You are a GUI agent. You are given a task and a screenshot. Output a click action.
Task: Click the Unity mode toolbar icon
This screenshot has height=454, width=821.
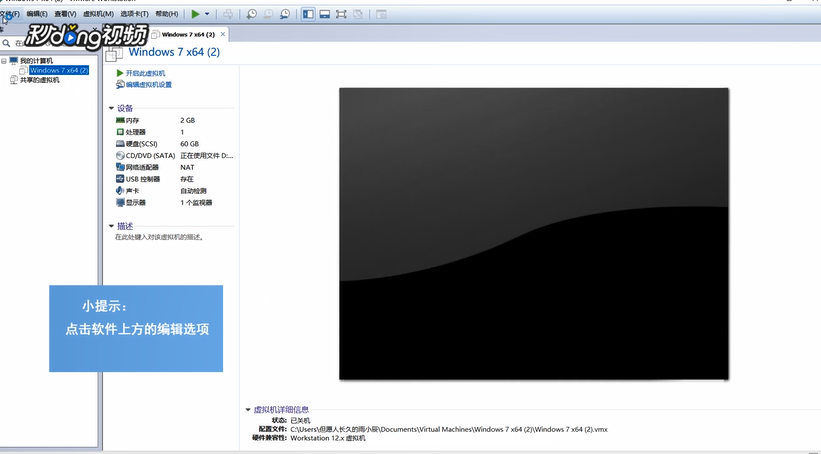click(358, 14)
